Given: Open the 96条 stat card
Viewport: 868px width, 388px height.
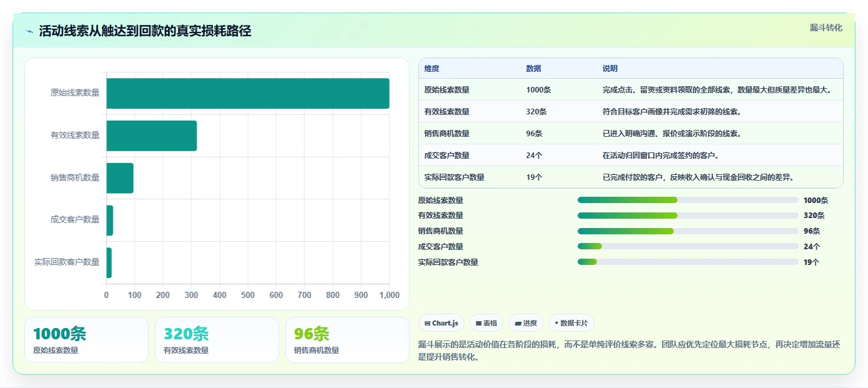Looking at the screenshot, I should pyautogui.click(x=347, y=340).
